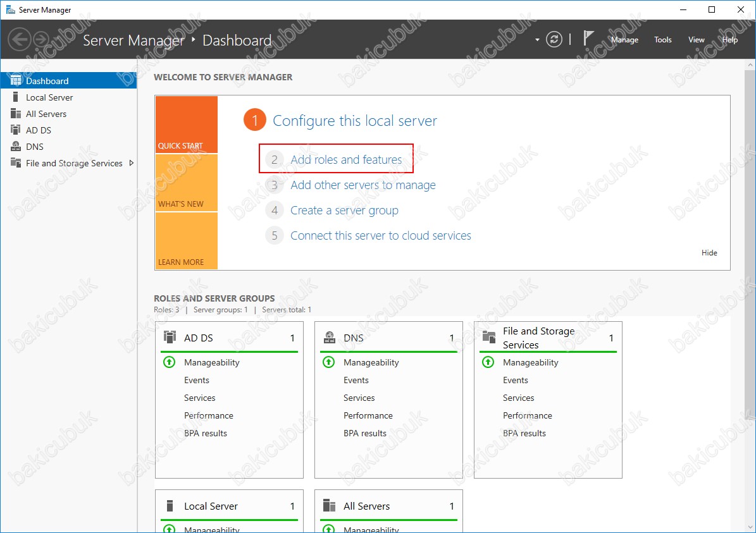Click DNS Manageability green status icon
Screen dimensions: 756x533
(329, 362)
